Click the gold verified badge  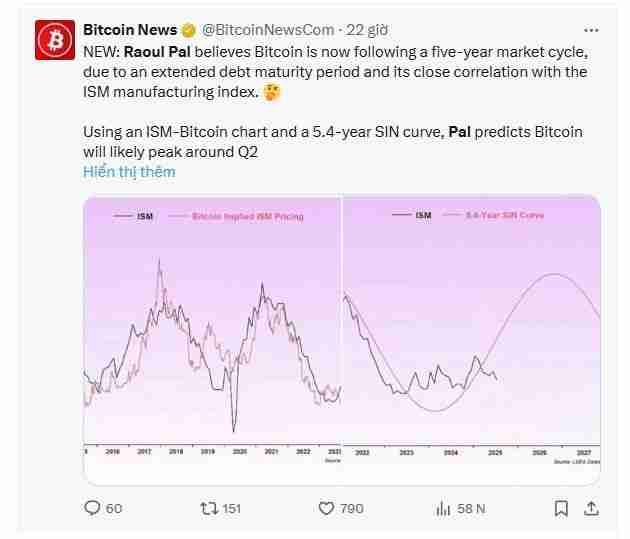188,30
